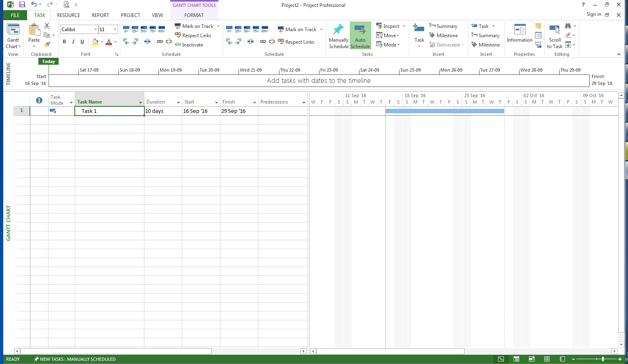This screenshot has height=364, width=628.
Task: Click the Sign in link
Action: [594, 14]
